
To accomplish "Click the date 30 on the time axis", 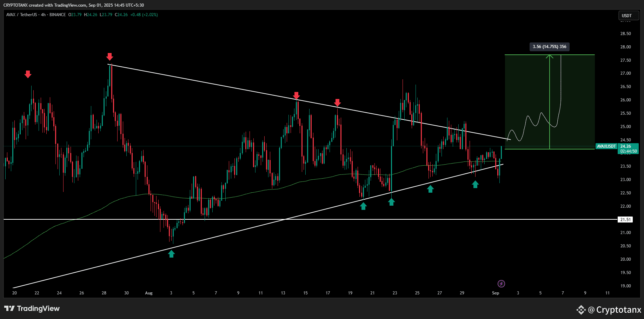I will pyautogui.click(x=126, y=293).
